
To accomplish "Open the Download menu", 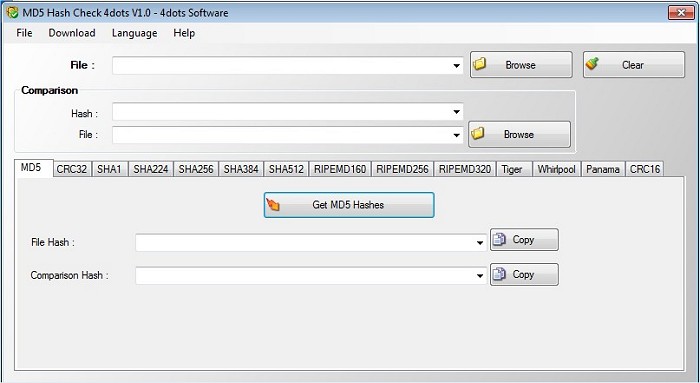I will (72, 33).
